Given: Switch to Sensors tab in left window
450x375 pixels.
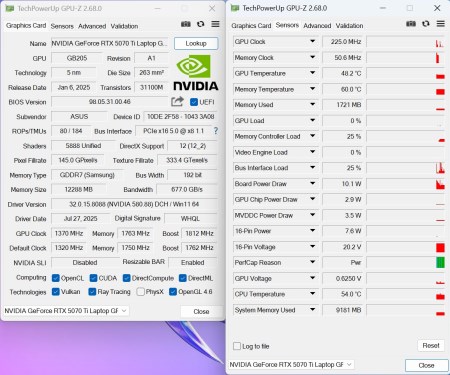Looking at the screenshot, I should (62, 26).
